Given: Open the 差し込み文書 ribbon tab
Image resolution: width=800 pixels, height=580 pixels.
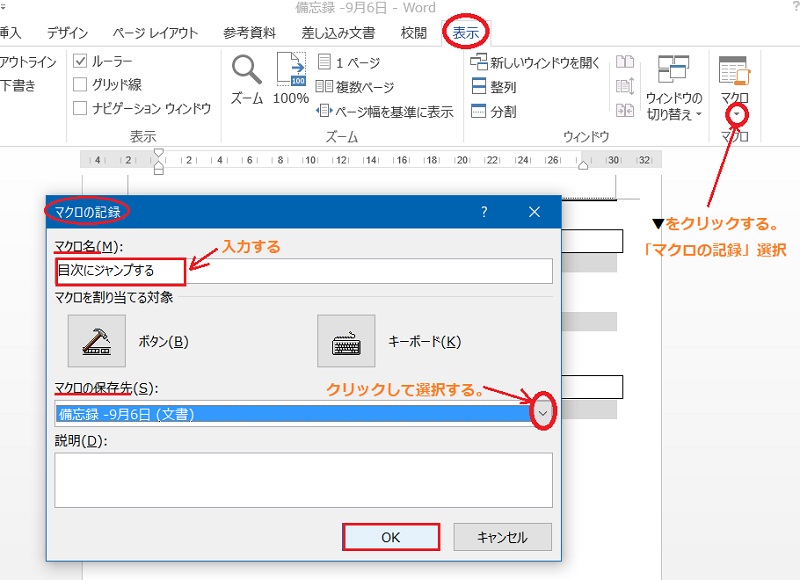Looking at the screenshot, I should tap(338, 33).
